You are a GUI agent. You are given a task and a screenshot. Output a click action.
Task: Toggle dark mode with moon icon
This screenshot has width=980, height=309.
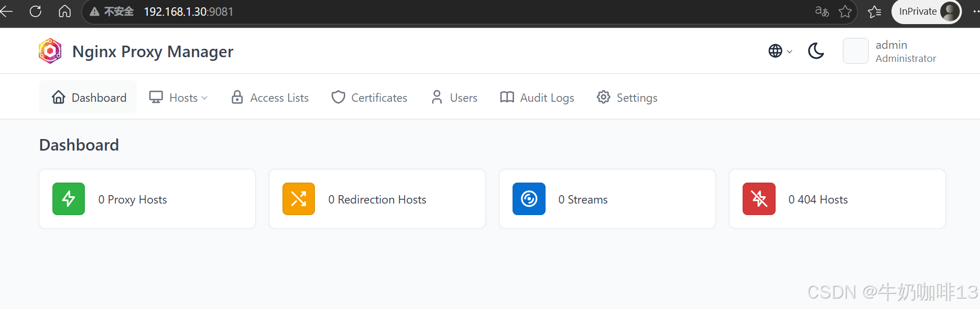point(816,51)
